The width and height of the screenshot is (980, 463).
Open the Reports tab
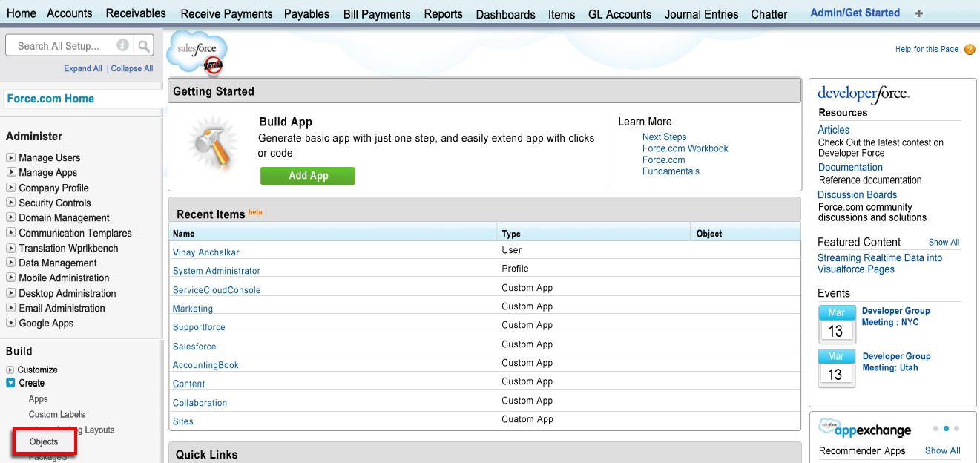pyautogui.click(x=443, y=14)
